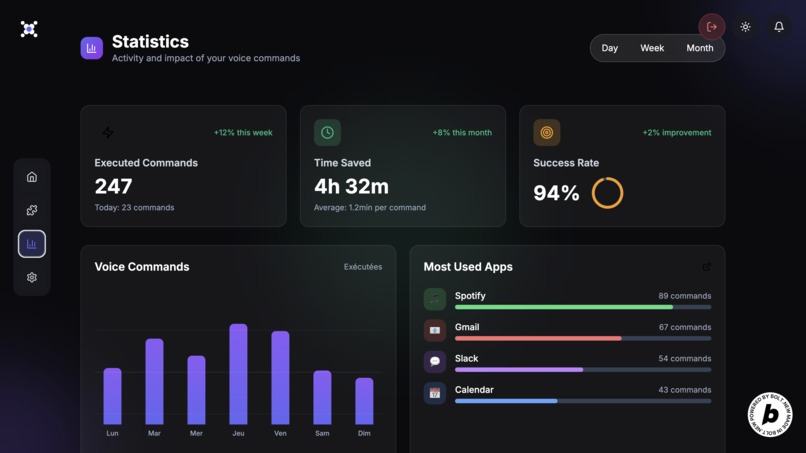Open Settings gear in sidebar
The width and height of the screenshot is (806, 453).
(32, 277)
